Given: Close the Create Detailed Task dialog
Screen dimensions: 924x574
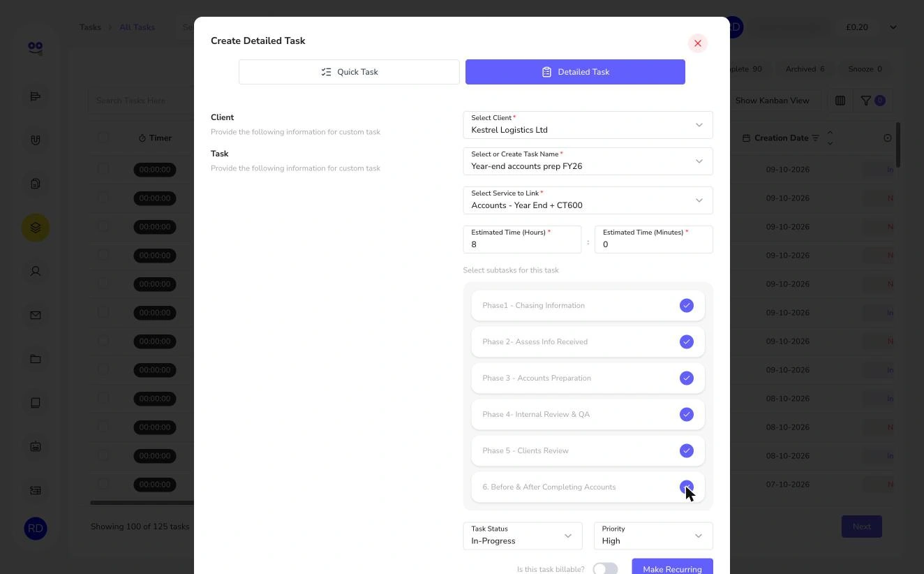Looking at the screenshot, I should click(697, 43).
